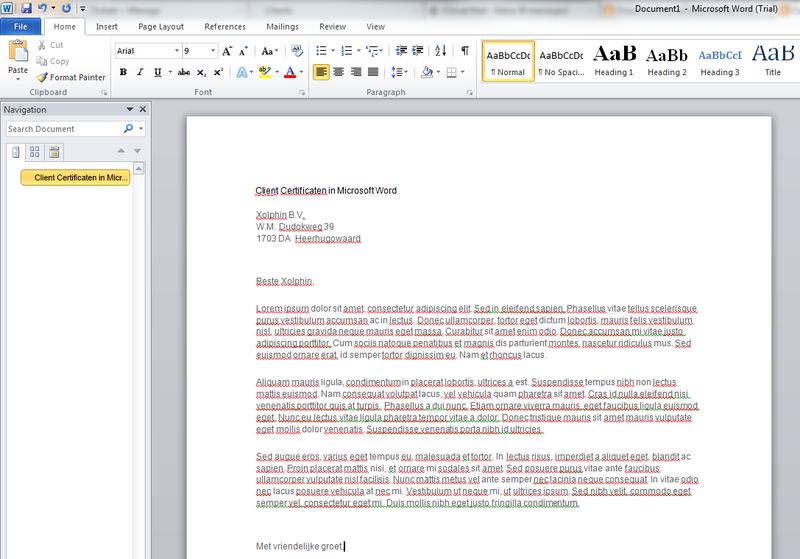Viewport: 800px width, 559px height.
Task: Click the red Font Color button
Action: pyautogui.click(x=289, y=72)
